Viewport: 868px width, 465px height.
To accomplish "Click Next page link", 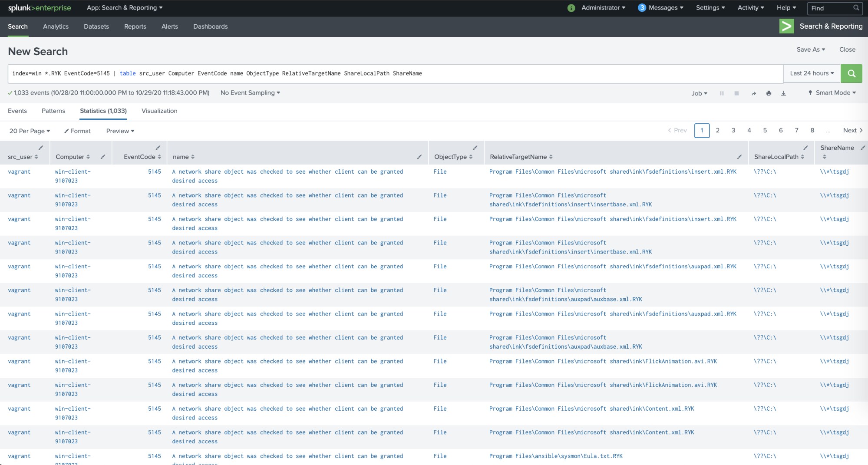I will tap(853, 130).
